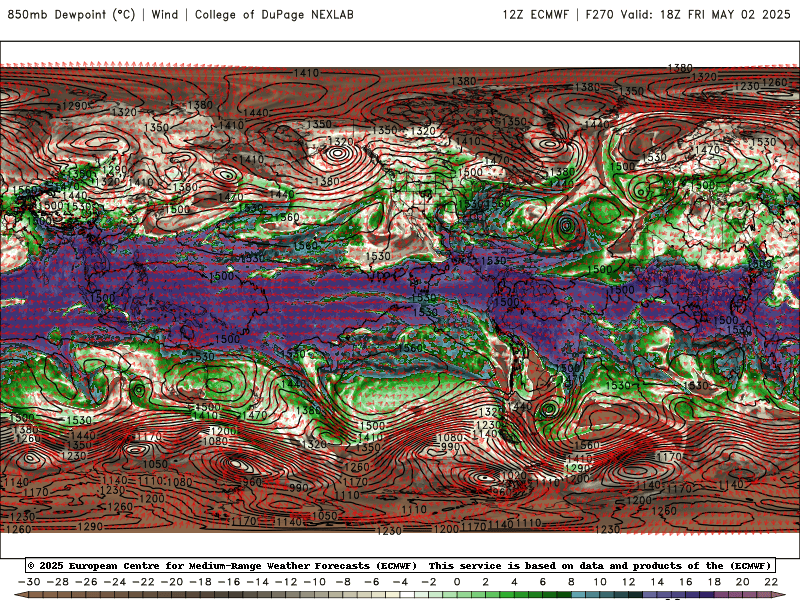Click the "F270 Valid: 18Z FRI MAY 02 2025" text

(x=688, y=14)
